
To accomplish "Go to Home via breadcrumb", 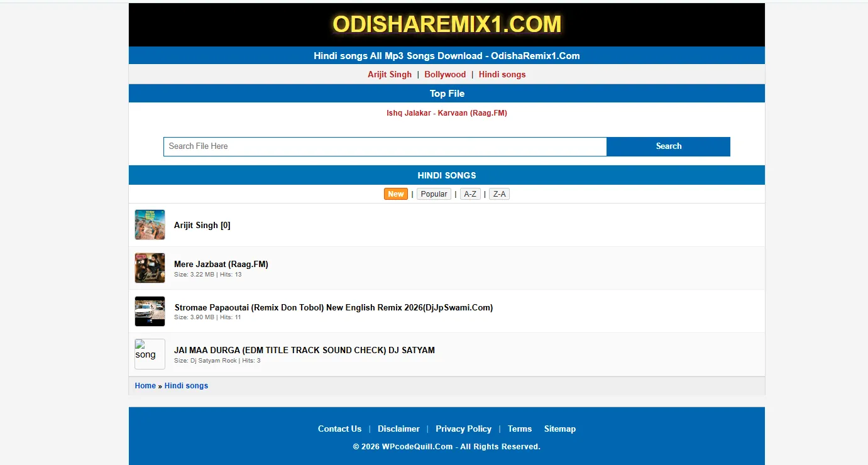I will click(145, 386).
